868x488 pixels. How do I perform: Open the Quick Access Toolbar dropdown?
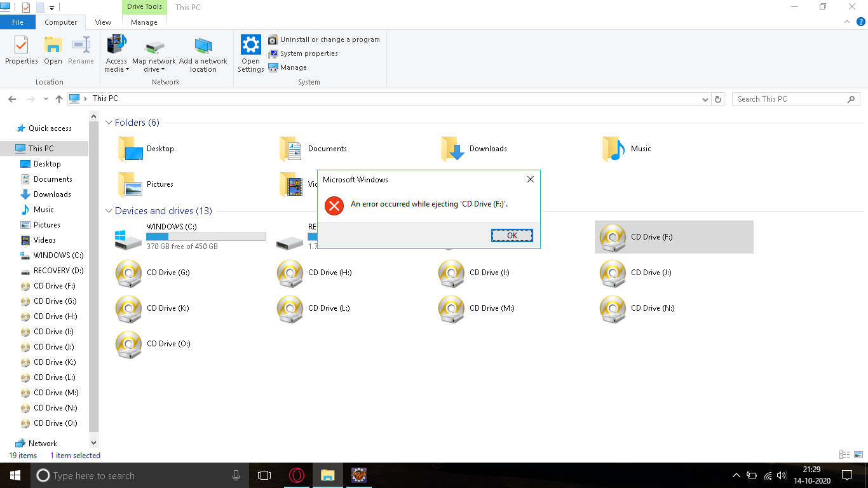[x=51, y=8]
